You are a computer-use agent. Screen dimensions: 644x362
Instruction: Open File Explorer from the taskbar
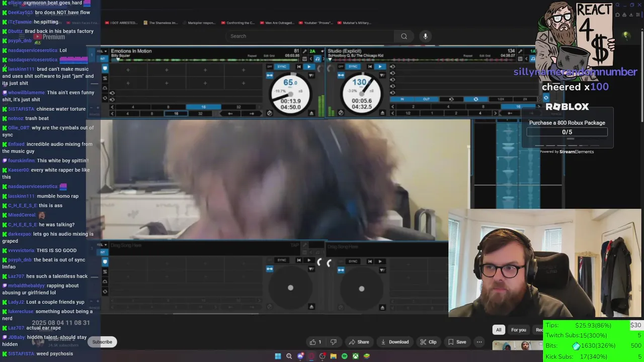click(x=333, y=356)
